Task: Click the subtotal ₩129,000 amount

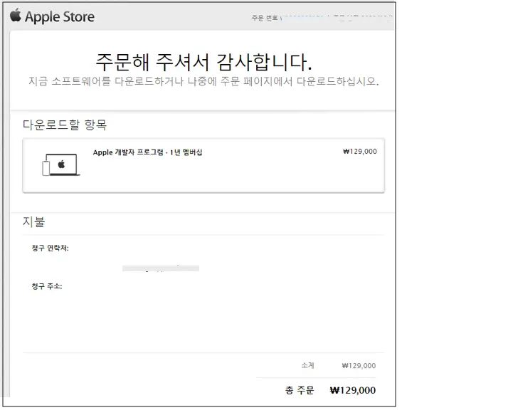Action: click(359, 366)
